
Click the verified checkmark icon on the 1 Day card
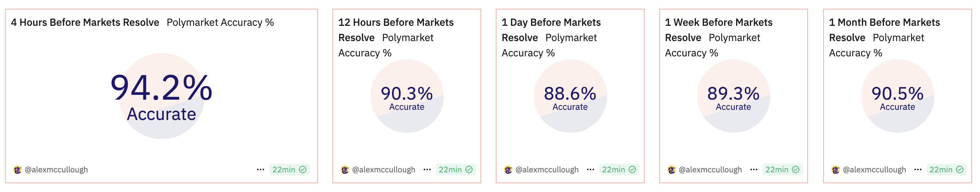point(632,169)
